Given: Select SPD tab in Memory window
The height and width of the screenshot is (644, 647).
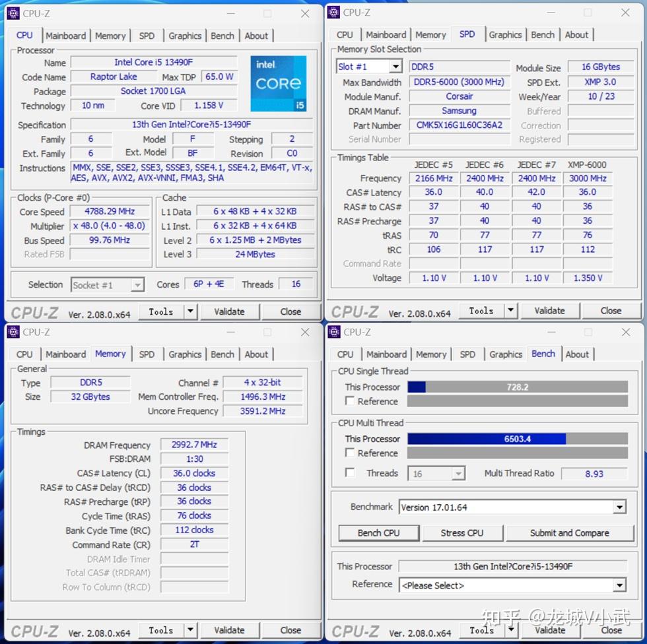Looking at the screenshot, I should (x=147, y=354).
